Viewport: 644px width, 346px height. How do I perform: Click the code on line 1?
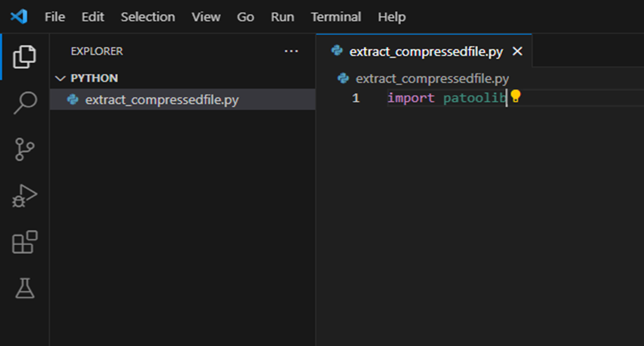447,98
